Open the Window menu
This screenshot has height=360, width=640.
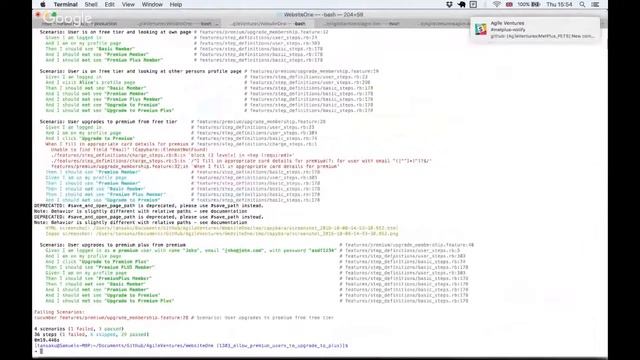(x=152, y=4)
